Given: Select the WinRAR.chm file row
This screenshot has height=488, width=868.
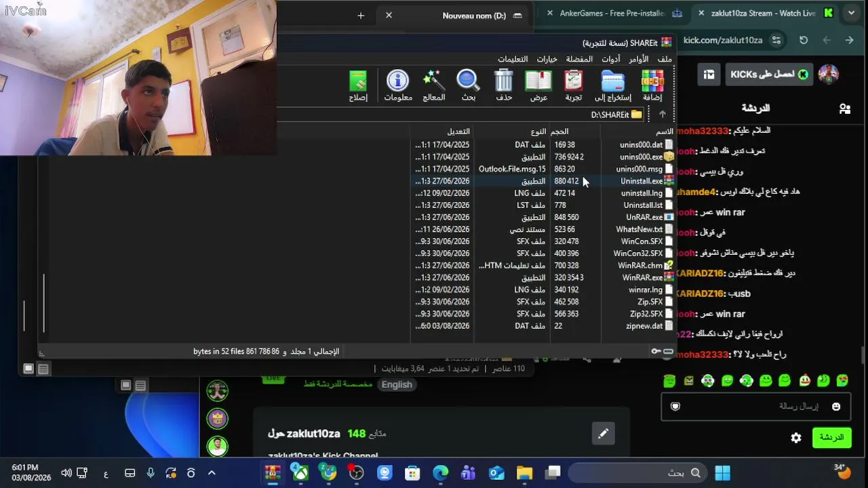Looking at the screenshot, I should 543,266.
